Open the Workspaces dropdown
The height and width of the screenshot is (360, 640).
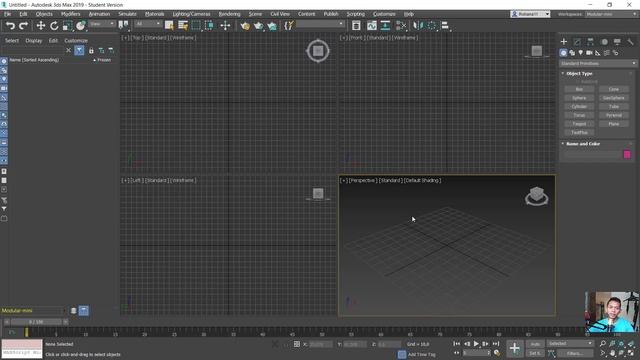[611, 14]
